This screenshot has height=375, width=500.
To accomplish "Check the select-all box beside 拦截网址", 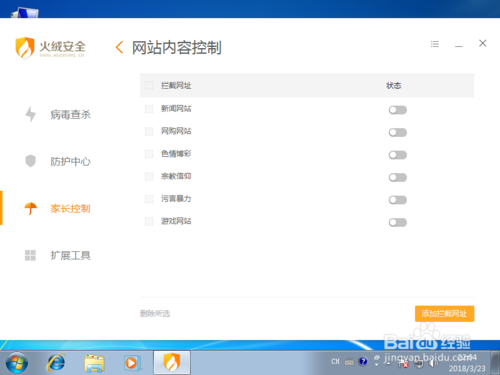I will pyautogui.click(x=149, y=85).
